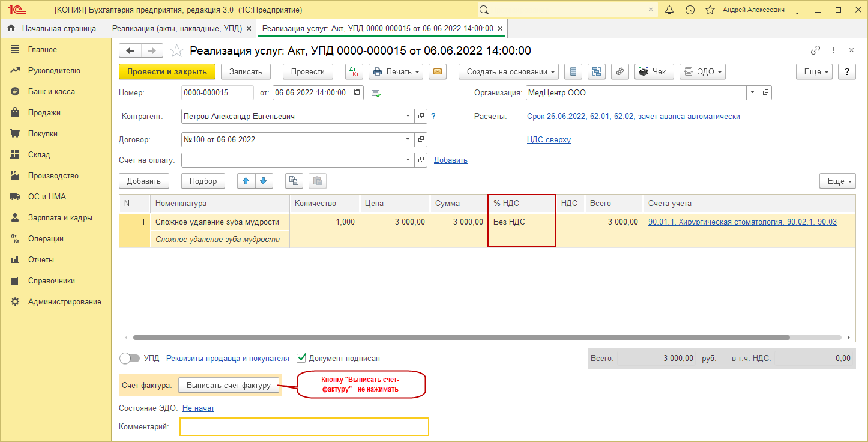This screenshot has width=868, height=442.
Task: Paste rows into the table icon
Action: point(318,181)
